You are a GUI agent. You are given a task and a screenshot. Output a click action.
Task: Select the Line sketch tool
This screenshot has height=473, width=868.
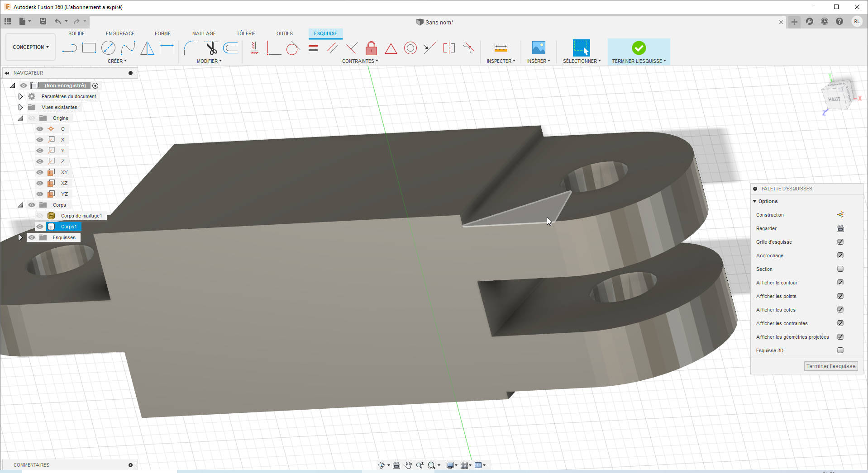[x=69, y=48]
